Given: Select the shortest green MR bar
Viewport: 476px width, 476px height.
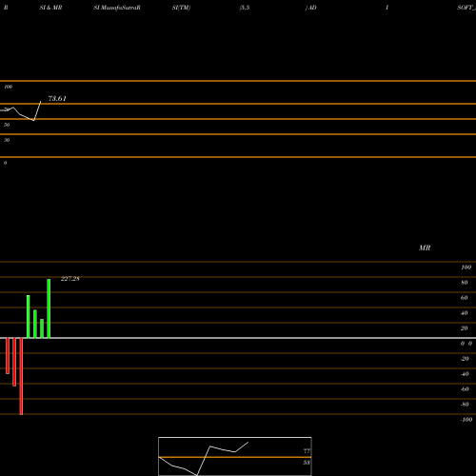Looking at the screenshot, I should 42,328.
